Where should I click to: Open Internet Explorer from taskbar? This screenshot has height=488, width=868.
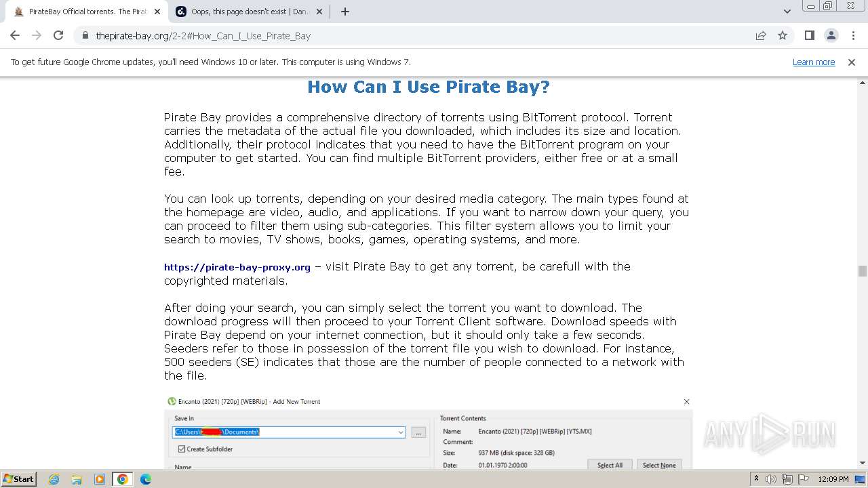(54, 479)
